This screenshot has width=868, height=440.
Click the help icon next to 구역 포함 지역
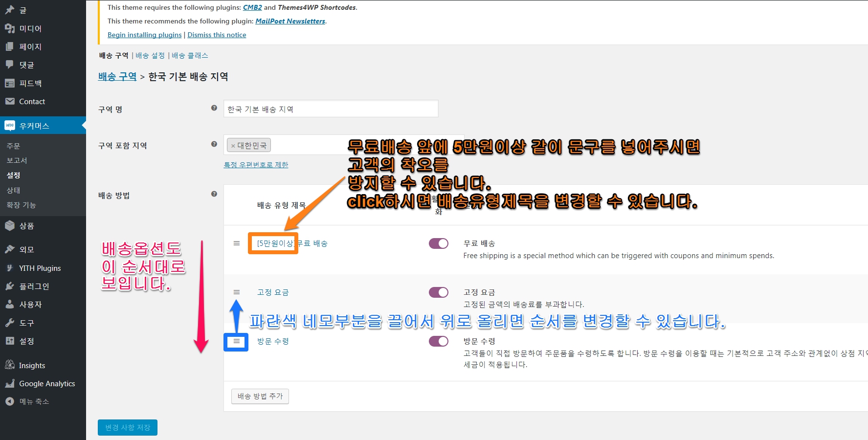tap(214, 144)
